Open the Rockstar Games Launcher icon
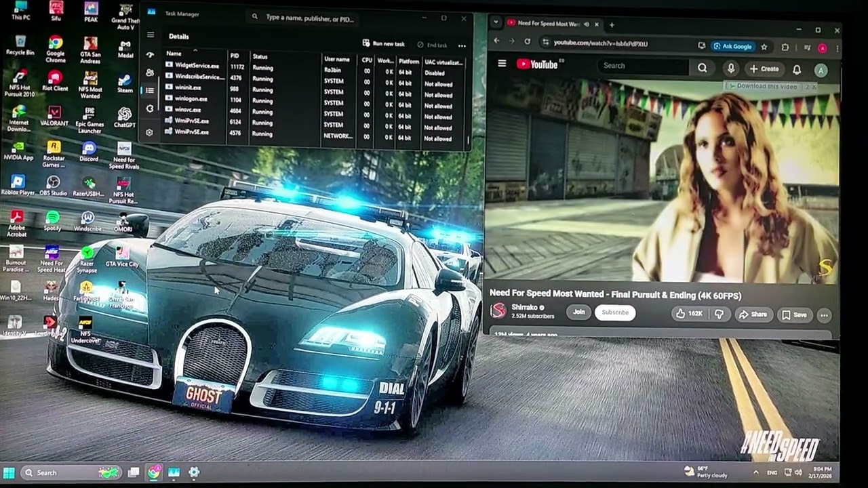The height and width of the screenshot is (488, 868). 54,154
